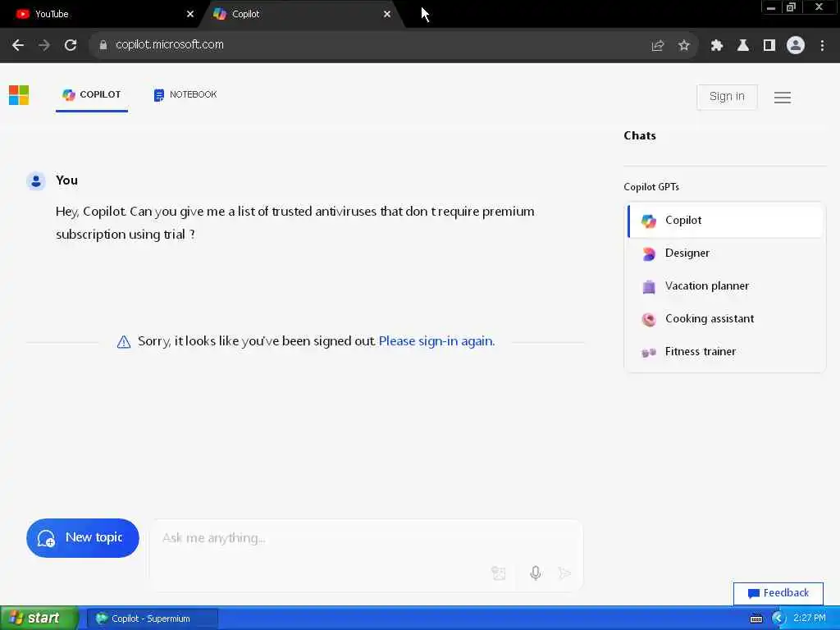The width and height of the screenshot is (840, 630).
Task: Open the flask experiments icon
Action: coord(742,46)
